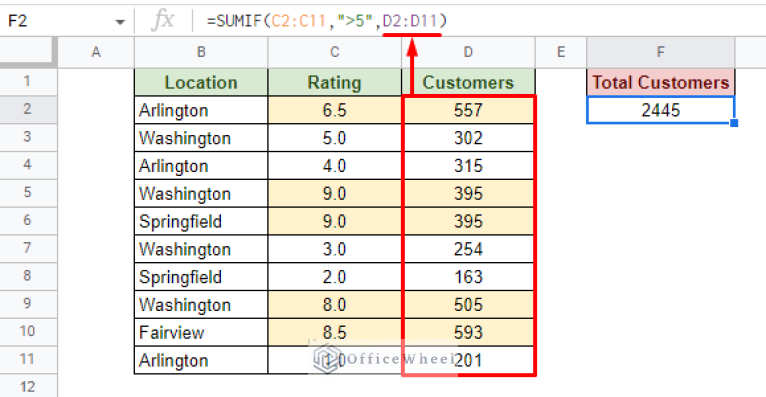Click Washington in row 7
Screen dimensions: 766x397
[201, 249]
